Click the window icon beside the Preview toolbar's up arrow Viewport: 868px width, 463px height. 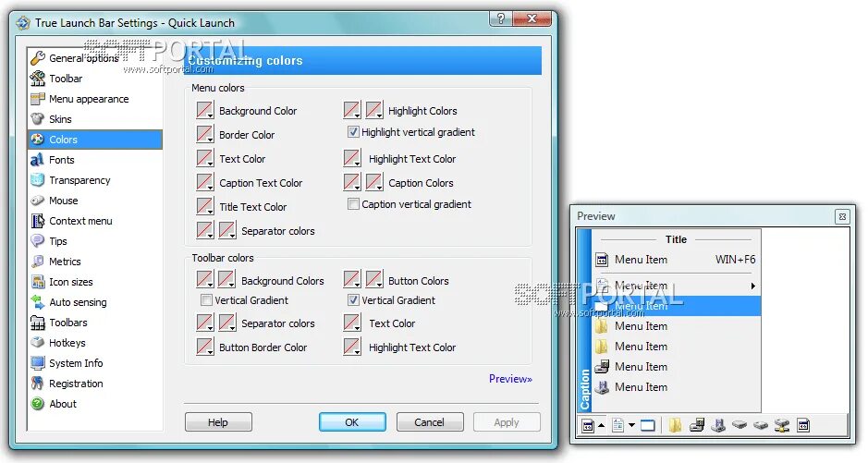tap(588, 425)
